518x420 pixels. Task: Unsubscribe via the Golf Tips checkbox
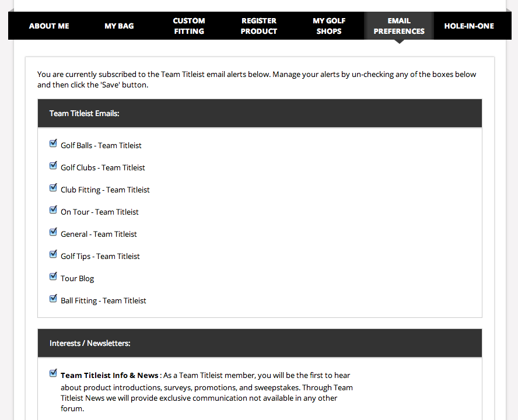coord(53,254)
